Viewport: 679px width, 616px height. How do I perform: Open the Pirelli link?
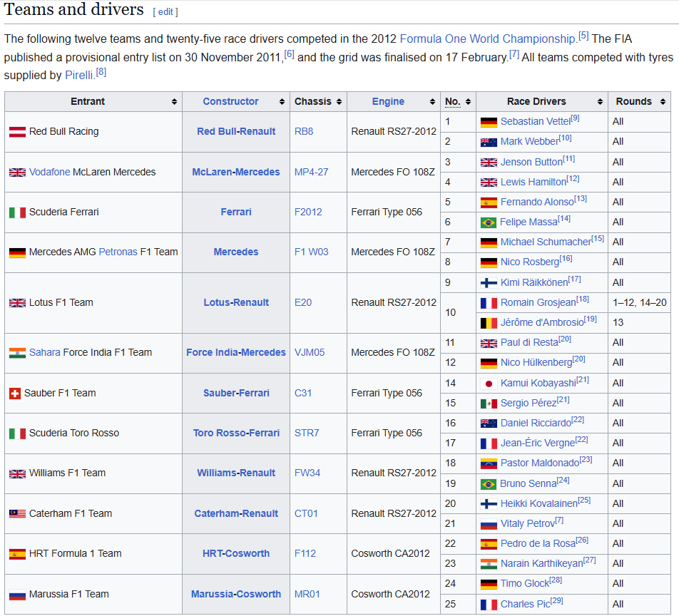pos(79,76)
